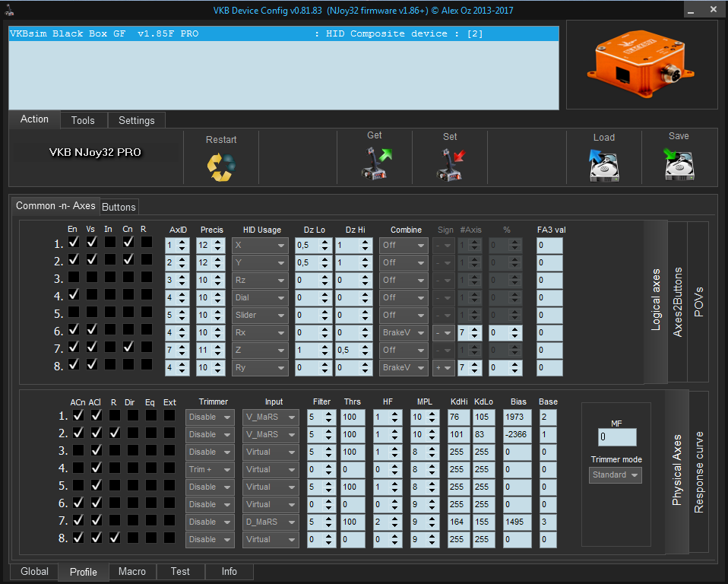This screenshot has height=584, width=728.
Task: Click the KdHi field showing 76
Action: (x=459, y=417)
